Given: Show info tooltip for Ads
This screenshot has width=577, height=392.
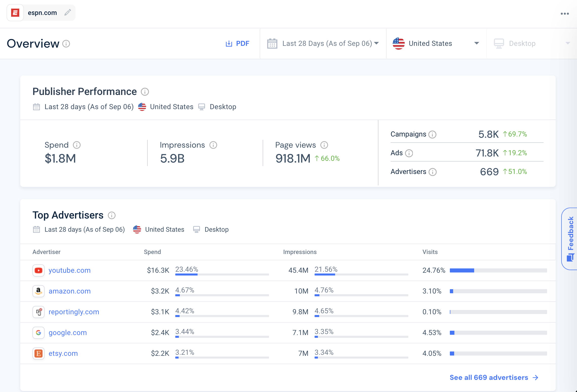Looking at the screenshot, I should pos(409,153).
